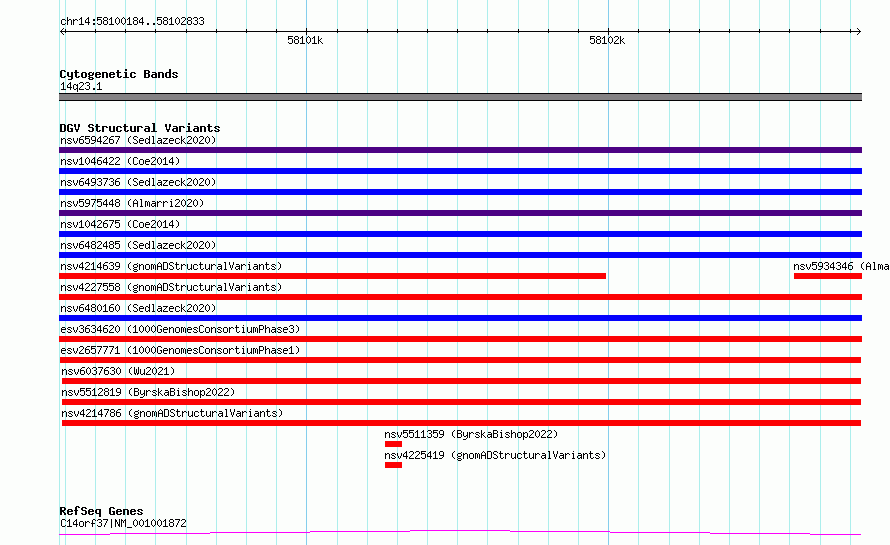Click the 58101k ruler tick label
The height and width of the screenshot is (545, 890).
pos(305,40)
